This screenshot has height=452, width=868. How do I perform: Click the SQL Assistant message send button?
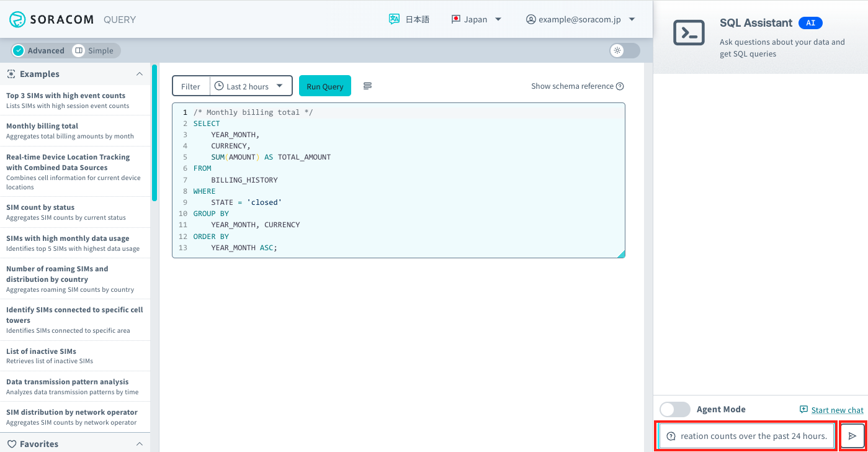pos(854,435)
